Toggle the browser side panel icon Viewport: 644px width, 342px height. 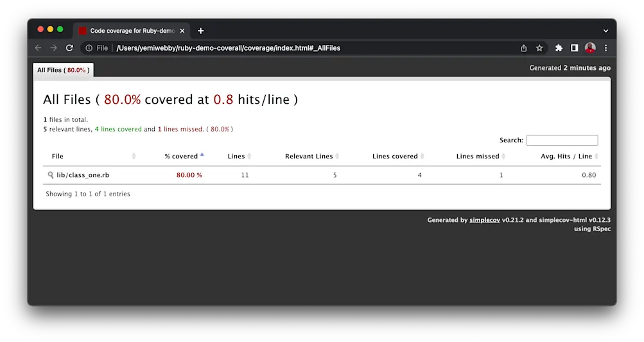[x=575, y=48]
